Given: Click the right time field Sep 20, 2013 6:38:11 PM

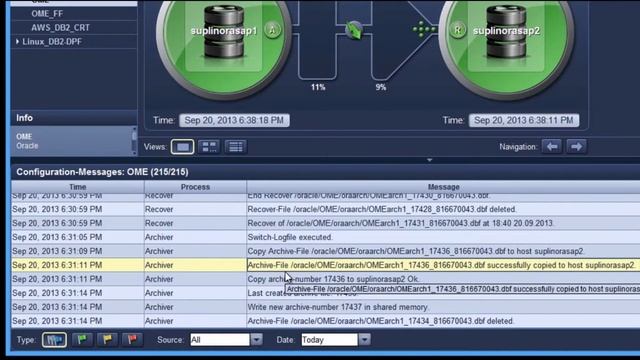Looking at the screenshot, I should (x=524, y=120).
